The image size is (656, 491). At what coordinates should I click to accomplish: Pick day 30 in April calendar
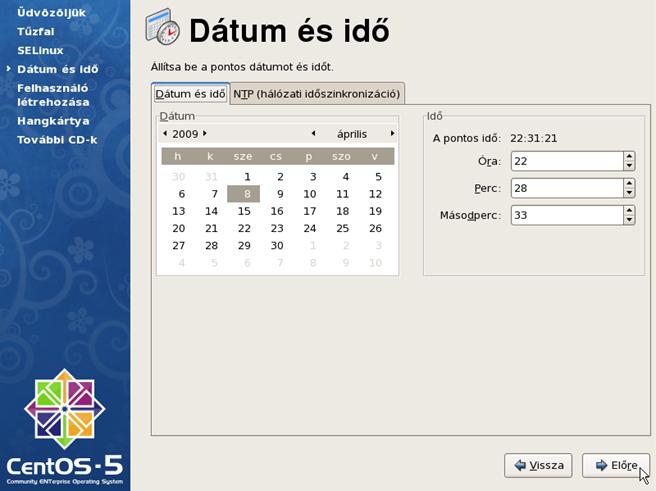pos(277,245)
